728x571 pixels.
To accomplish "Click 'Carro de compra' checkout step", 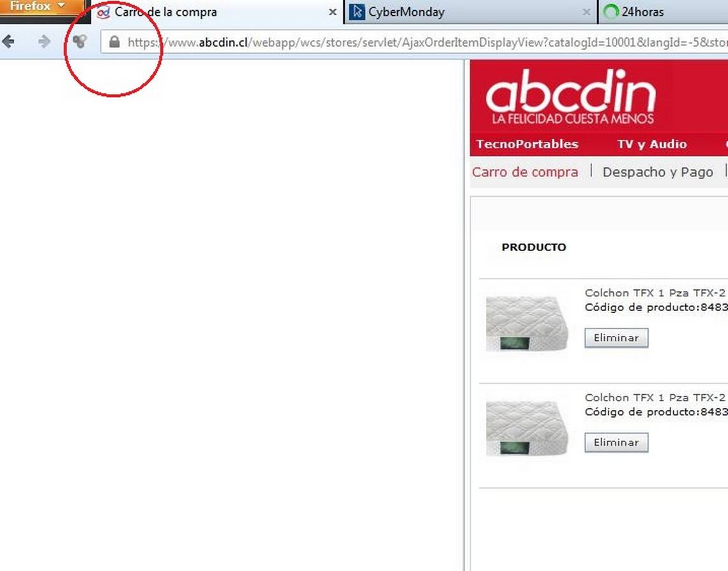I will click(x=525, y=172).
